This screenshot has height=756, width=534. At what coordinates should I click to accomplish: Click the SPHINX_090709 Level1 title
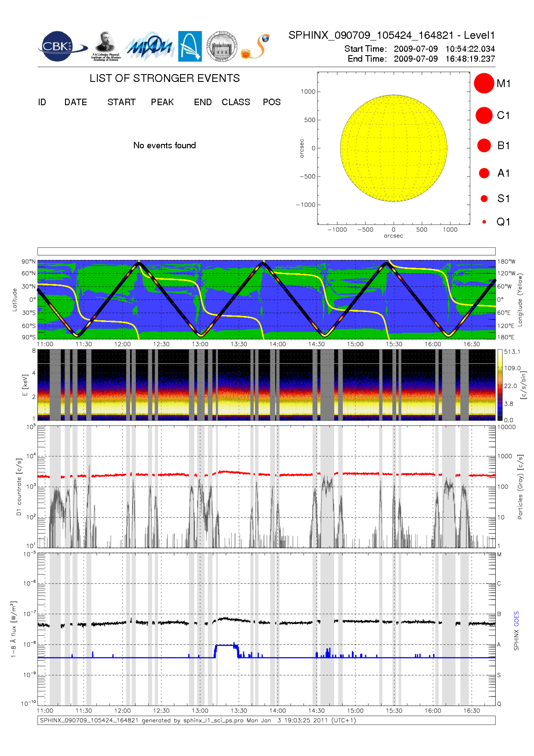tap(391, 35)
